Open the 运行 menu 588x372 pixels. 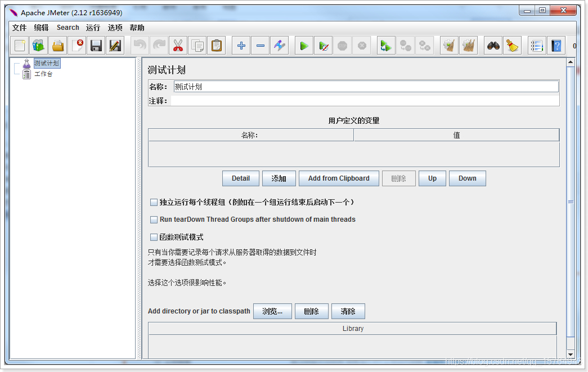[93, 28]
